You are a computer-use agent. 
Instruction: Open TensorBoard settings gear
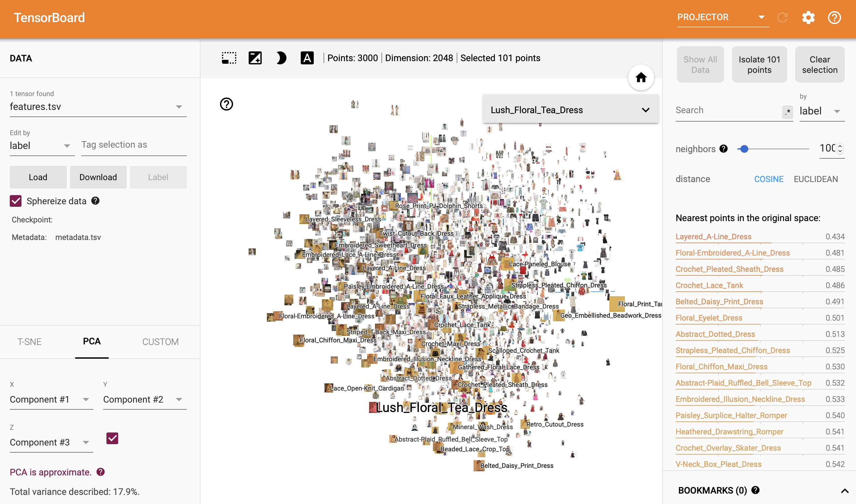pyautogui.click(x=808, y=18)
